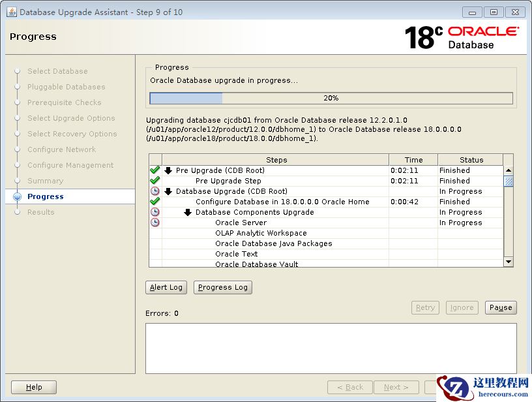This screenshot has height=402, width=532.
Task: Select the Oracle Database Java Packages row
Action: tap(327, 244)
